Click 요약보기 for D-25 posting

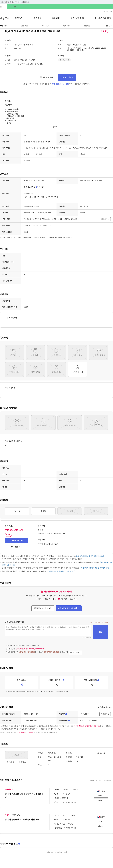[101, 821]
